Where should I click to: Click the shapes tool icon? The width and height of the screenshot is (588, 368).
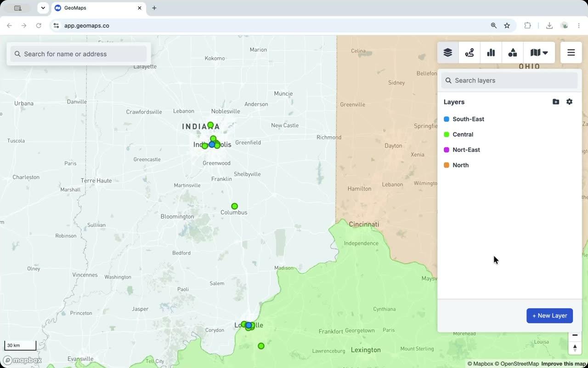tap(513, 53)
